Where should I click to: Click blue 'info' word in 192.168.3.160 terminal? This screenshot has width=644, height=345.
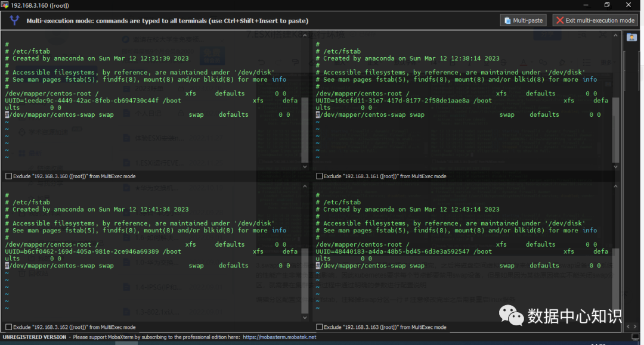[279, 80]
